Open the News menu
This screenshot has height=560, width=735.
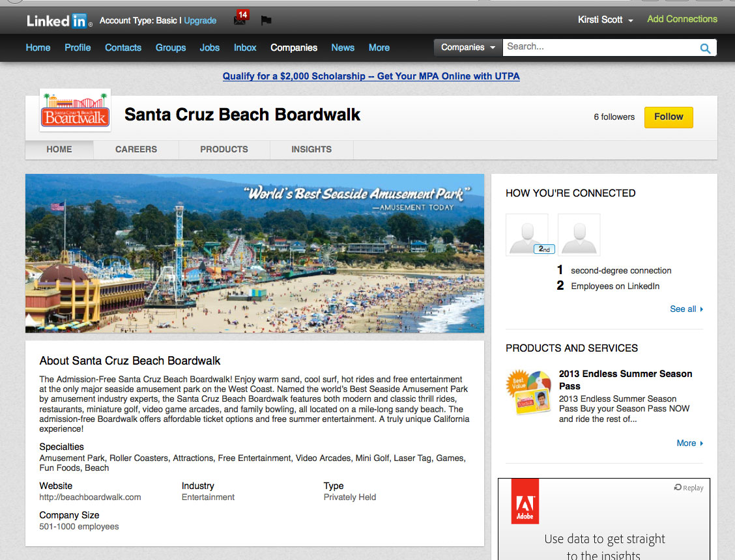pyautogui.click(x=343, y=48)
